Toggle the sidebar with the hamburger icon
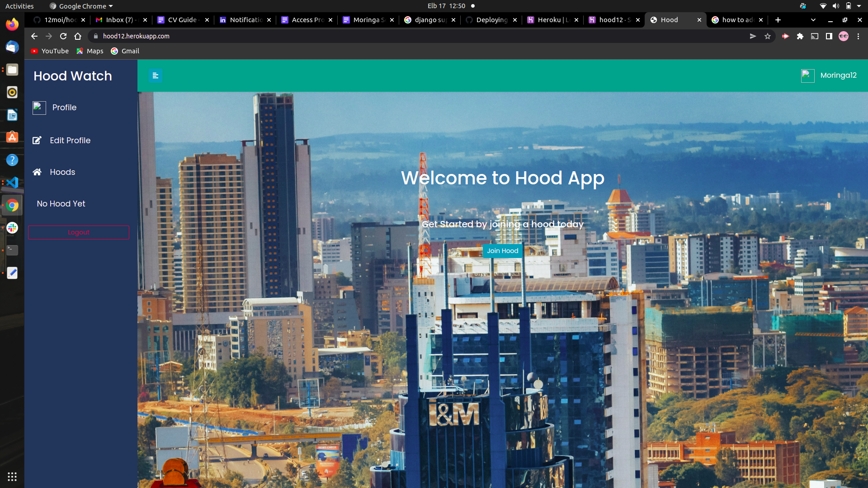This screenshot has height=488, width=868. [156, 75]
